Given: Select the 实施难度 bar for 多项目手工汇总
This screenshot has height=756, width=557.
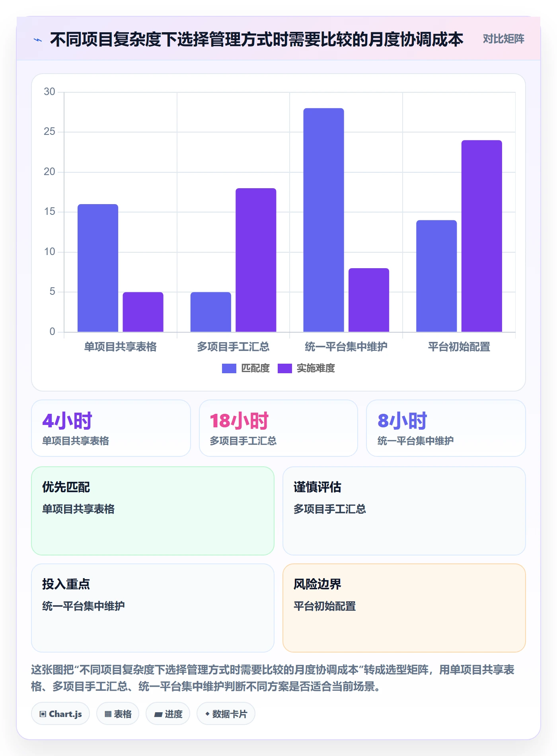Looking at the screenshot, I should click(x=256, y=260).
